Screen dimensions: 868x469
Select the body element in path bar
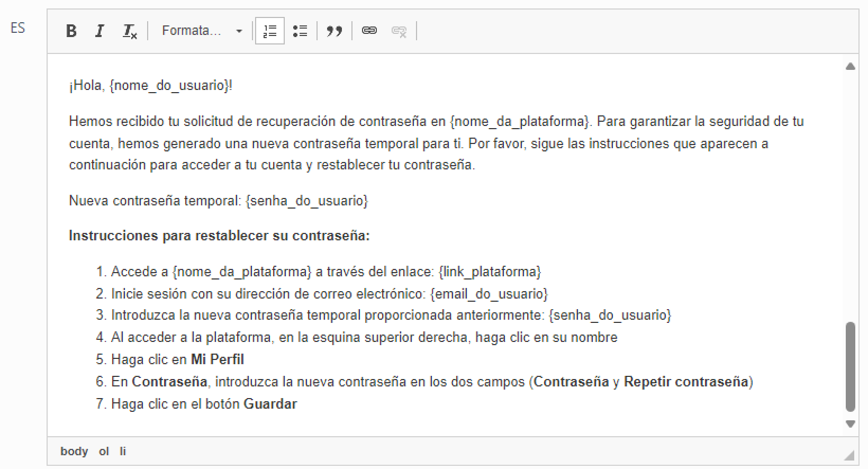coord(74,452)
